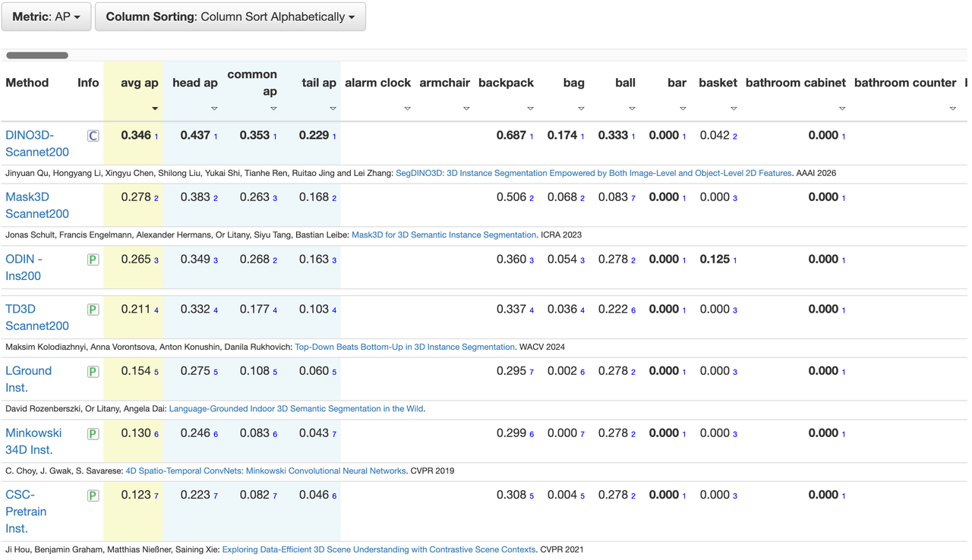The height and width of the screenshot is (560, 972).
Task: Click the P badge for Minkowski 34D Inst.
Action: coord(93,434)
